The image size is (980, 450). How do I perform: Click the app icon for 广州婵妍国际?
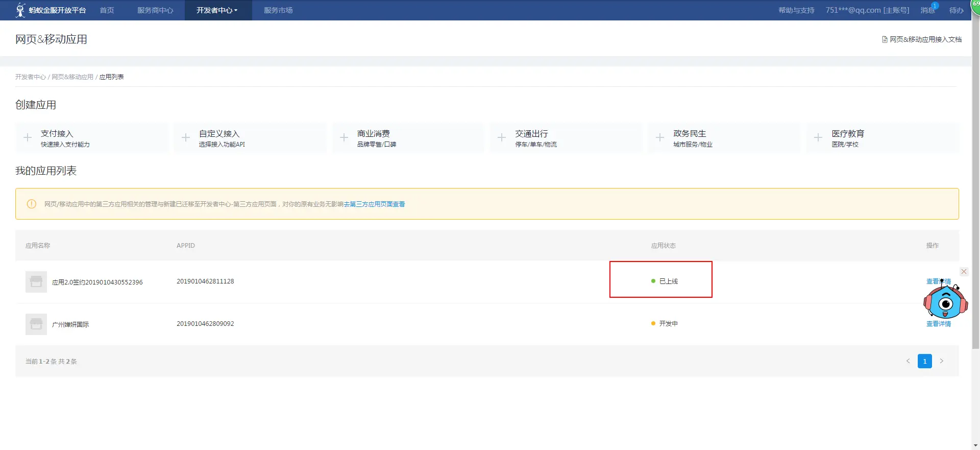tap(36, 324)
